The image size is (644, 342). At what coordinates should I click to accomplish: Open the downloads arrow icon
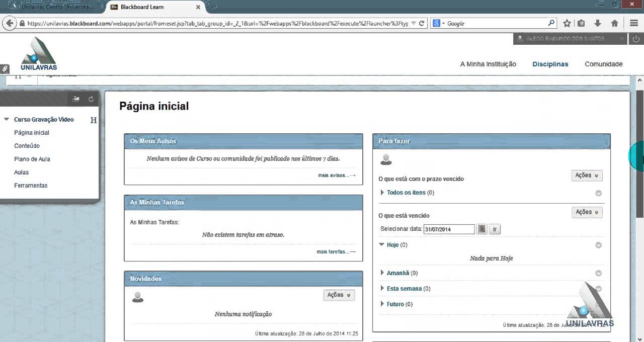tap(598, 23)
